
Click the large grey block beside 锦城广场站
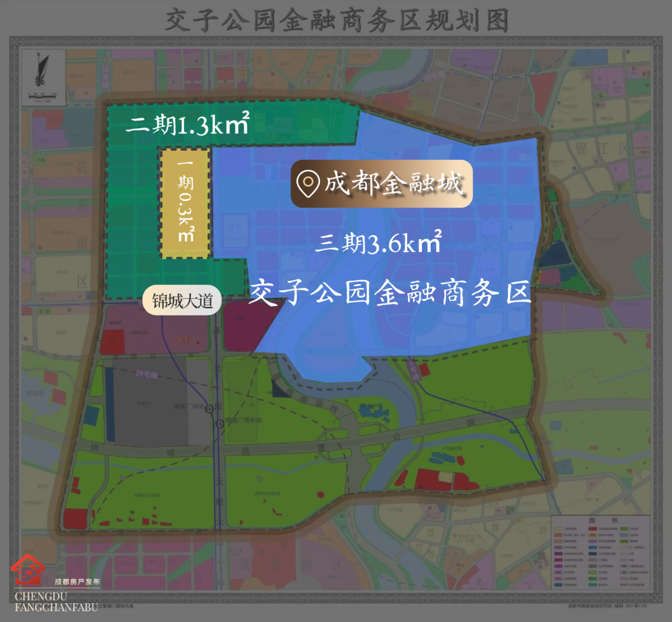(151, 402)
